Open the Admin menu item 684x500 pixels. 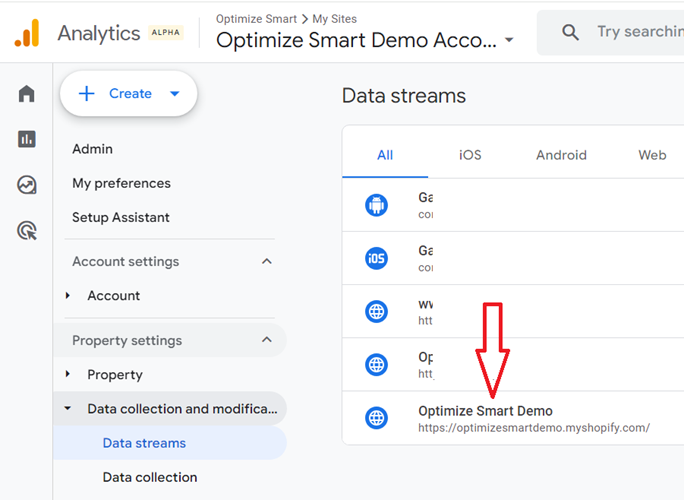92,149
